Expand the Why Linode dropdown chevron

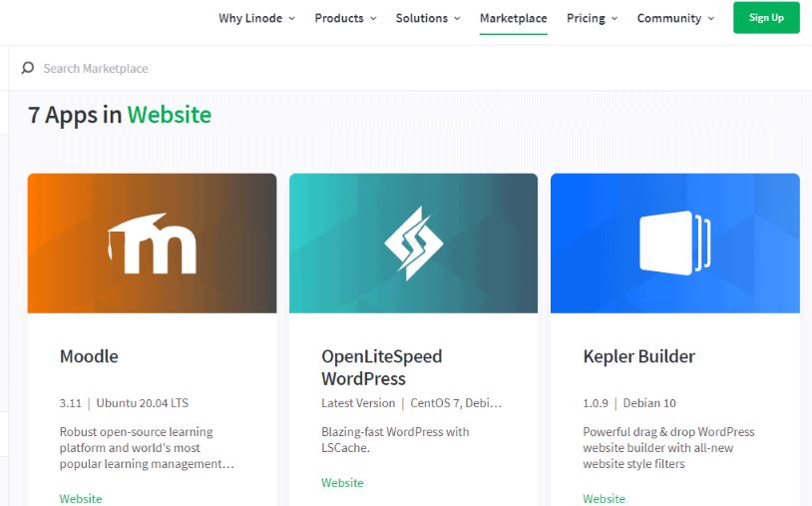coord(292,18)
